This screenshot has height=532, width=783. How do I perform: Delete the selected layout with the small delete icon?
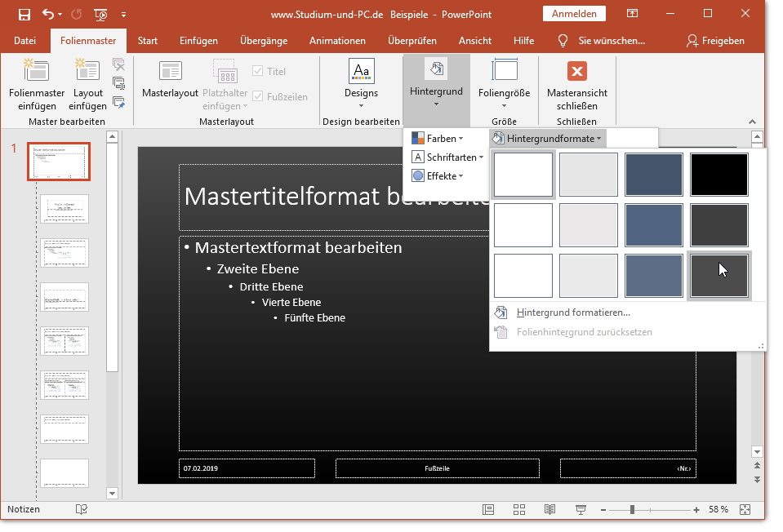click(119, 64)
